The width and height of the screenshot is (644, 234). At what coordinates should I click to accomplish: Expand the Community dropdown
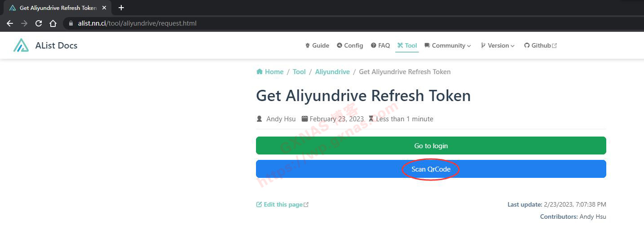(448, 45)
